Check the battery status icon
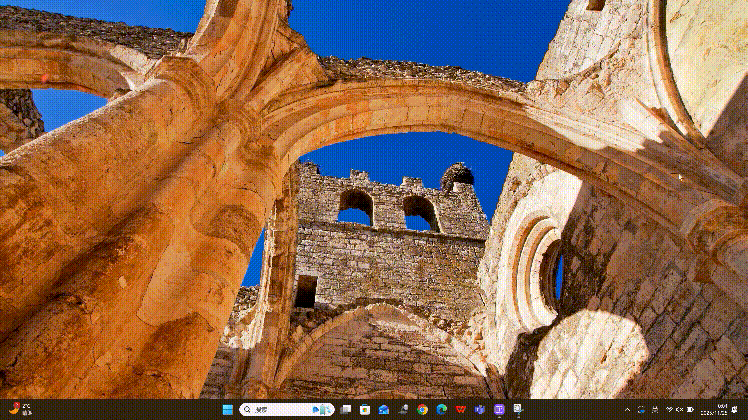 [691, 410]
